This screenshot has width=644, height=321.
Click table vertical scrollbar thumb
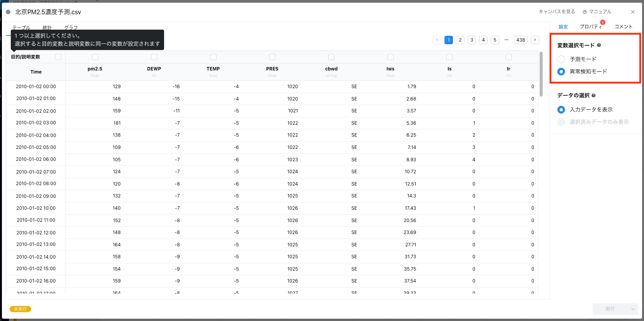(541, 74)
